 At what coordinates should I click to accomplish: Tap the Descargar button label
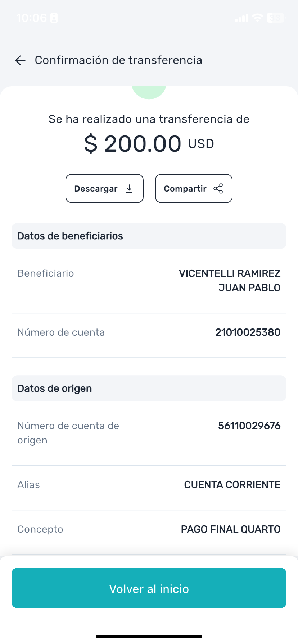(96, 189)
